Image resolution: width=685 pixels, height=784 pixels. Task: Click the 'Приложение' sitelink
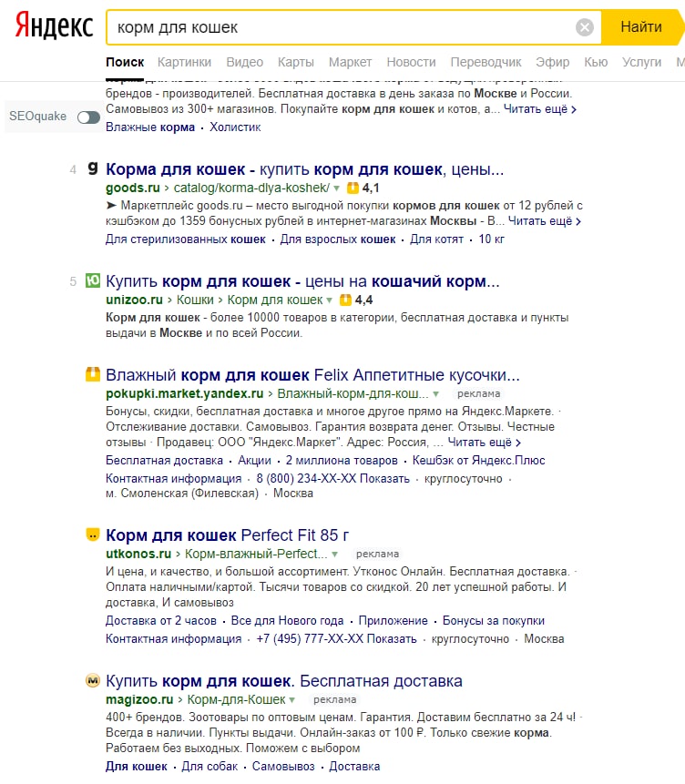click(394, 621)
